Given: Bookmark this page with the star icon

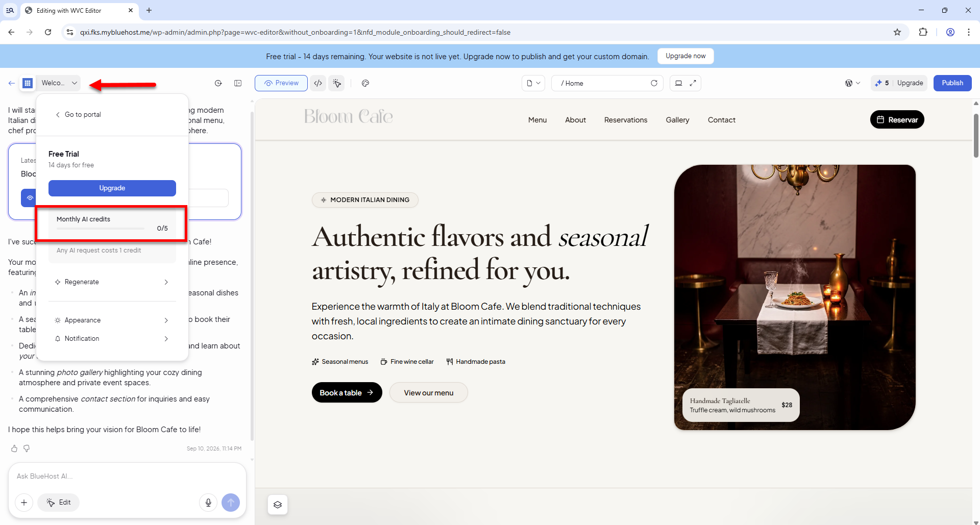Looking at the screenshot, I should [897, 32].
